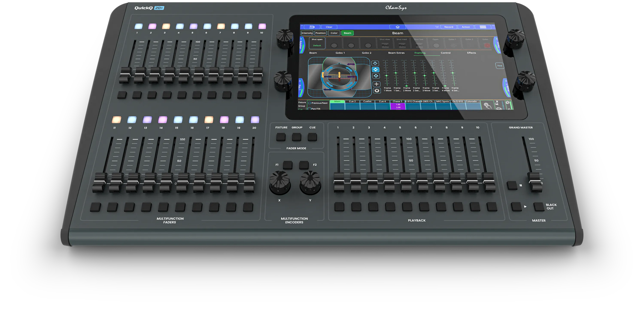Pick the red gobo preset tile
644x310 pixels.
click(486, 43)
